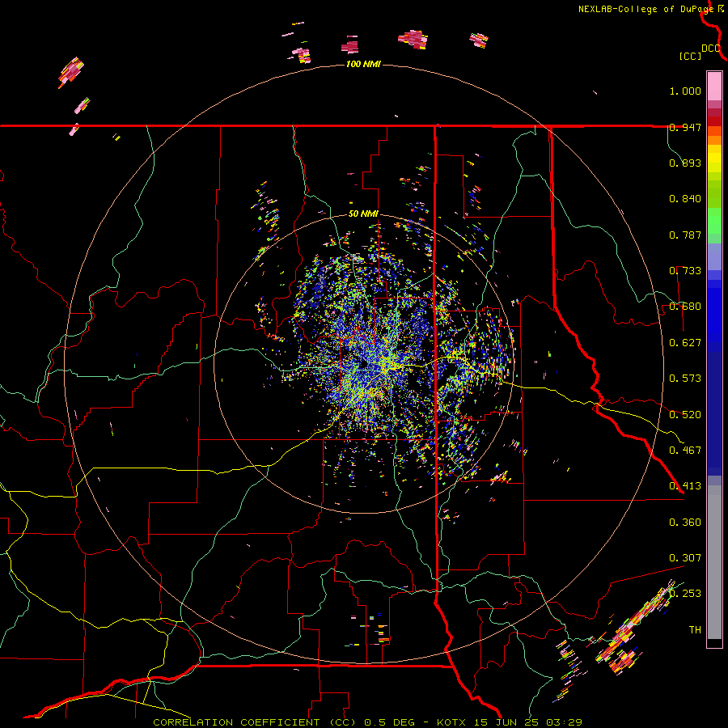Click the CORRELATION COEFFICIENT (CC) caption text

(x=255, y=722)
